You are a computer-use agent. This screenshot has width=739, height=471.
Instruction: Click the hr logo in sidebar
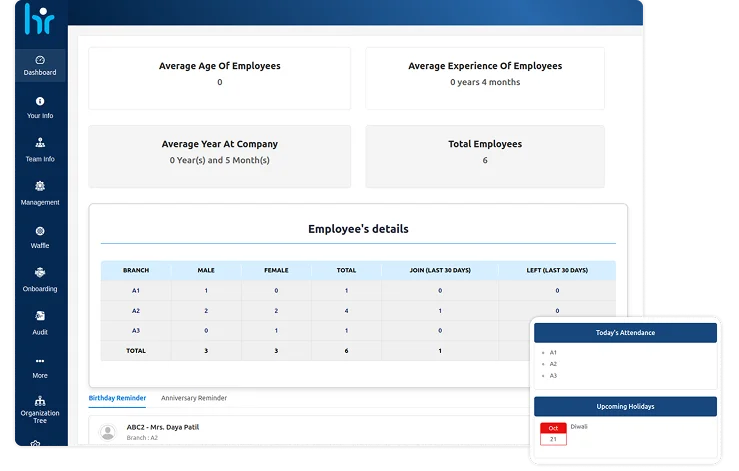(40, 19)
